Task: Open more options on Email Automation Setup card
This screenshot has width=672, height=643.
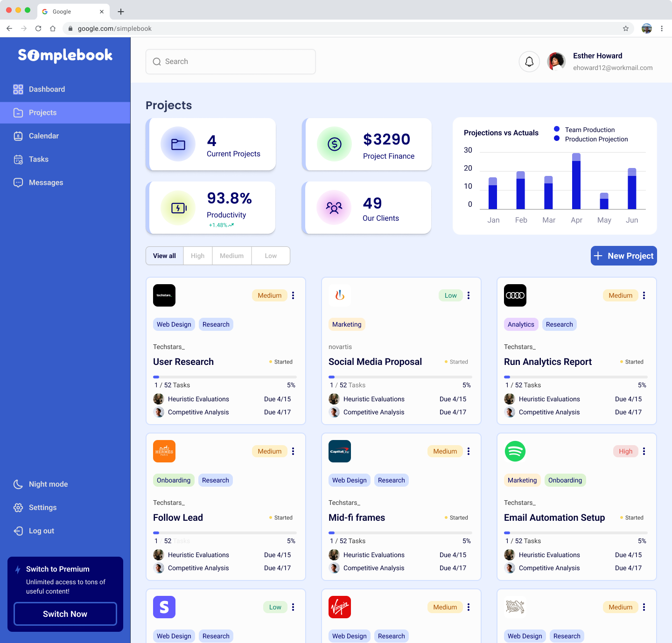Action: tap(644, 451)
